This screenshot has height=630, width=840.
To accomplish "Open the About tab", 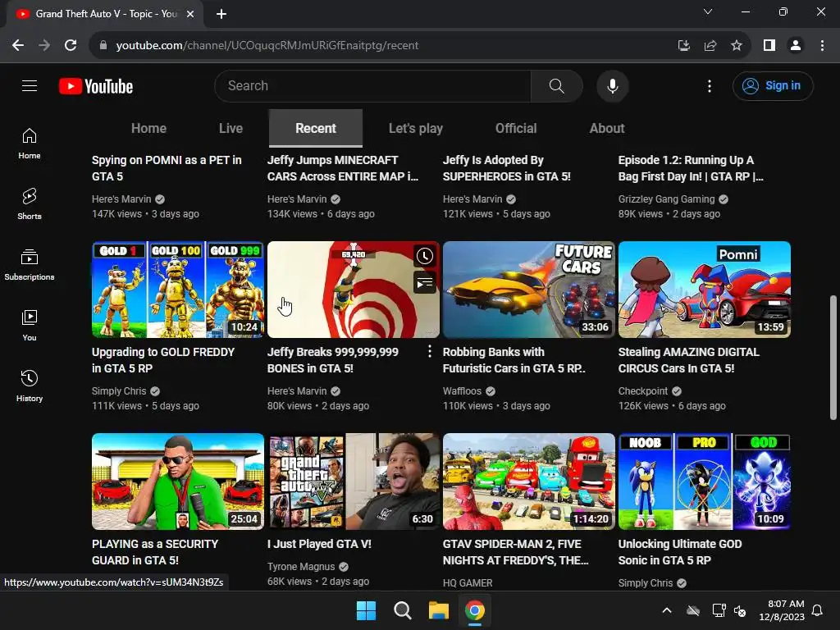I will pos(607,128).
